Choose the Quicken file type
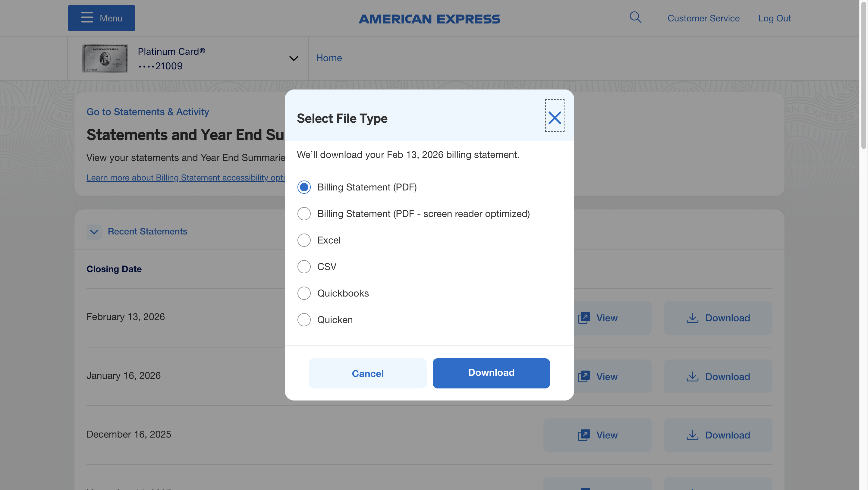This screenshot has height=490, width=868. coord(304,319)
